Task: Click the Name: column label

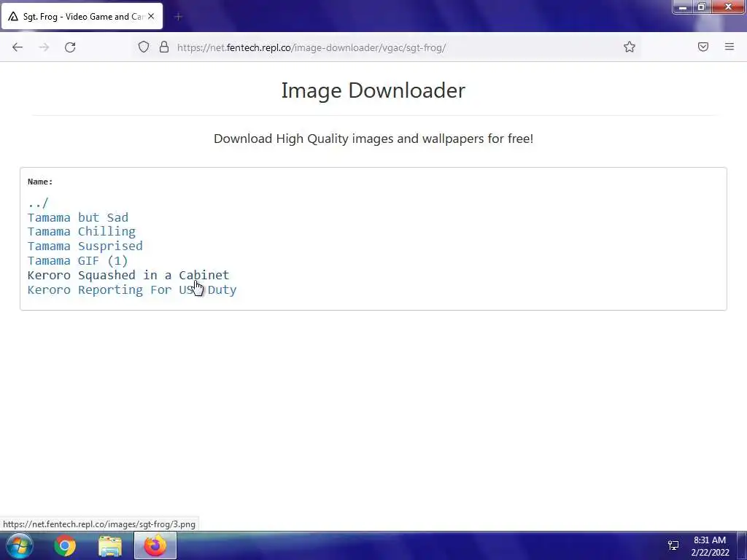Action: [x=40, y=182]
